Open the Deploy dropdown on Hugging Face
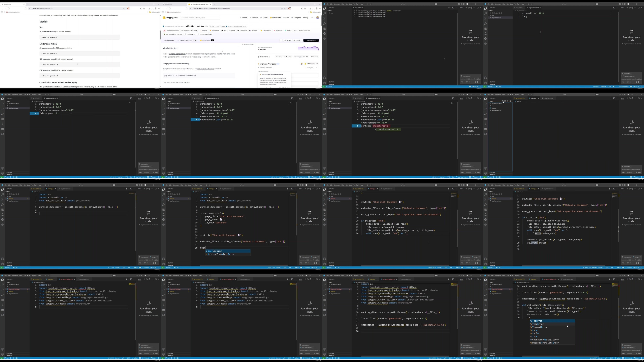This screenshot has width=644, height=362. (x=298, y=40)
